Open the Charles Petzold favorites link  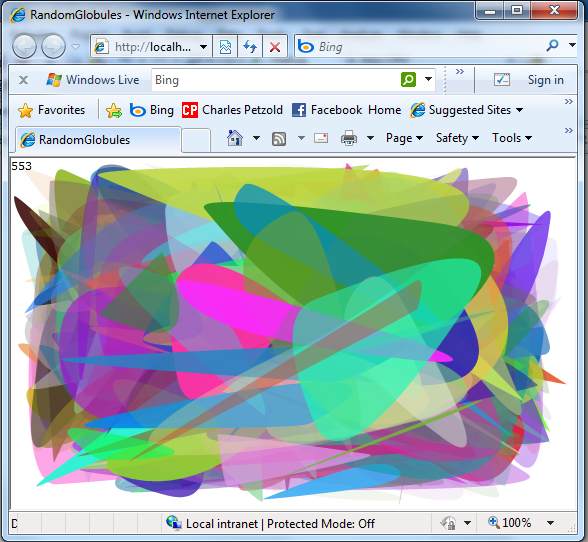(232, 110)
